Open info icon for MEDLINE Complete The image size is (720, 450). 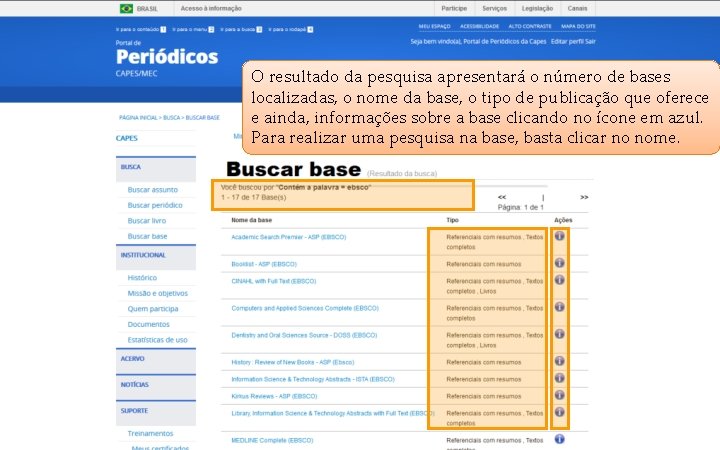pyautogui.click(x=559, y=439)
